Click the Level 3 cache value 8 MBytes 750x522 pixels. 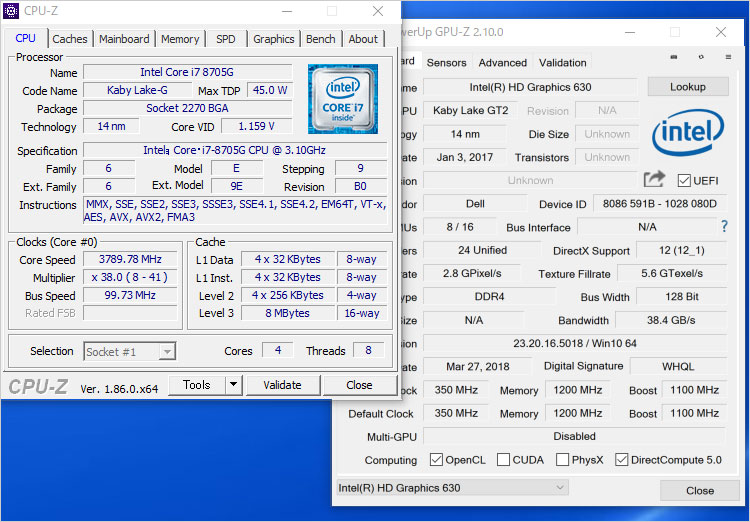[x=287, y=313]
